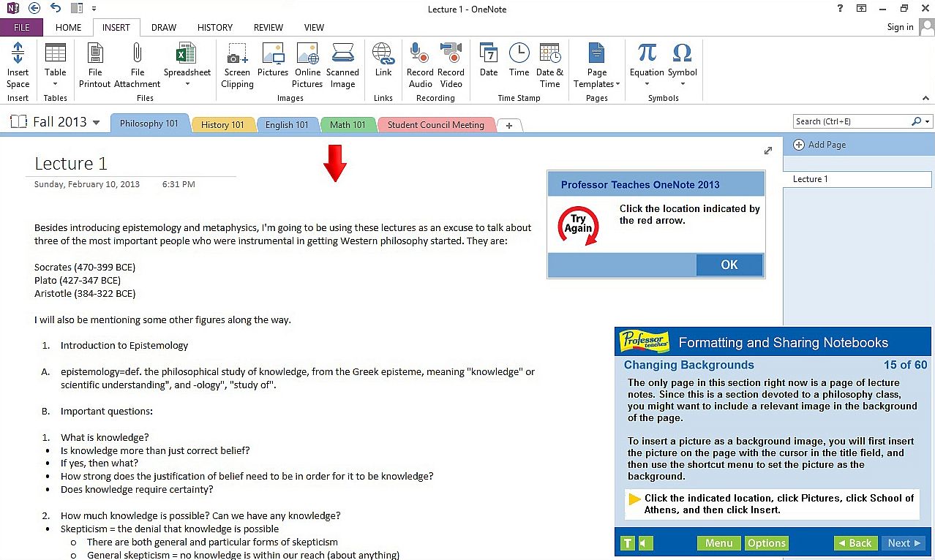Click the magnifier icon in search box

[916, 121]
